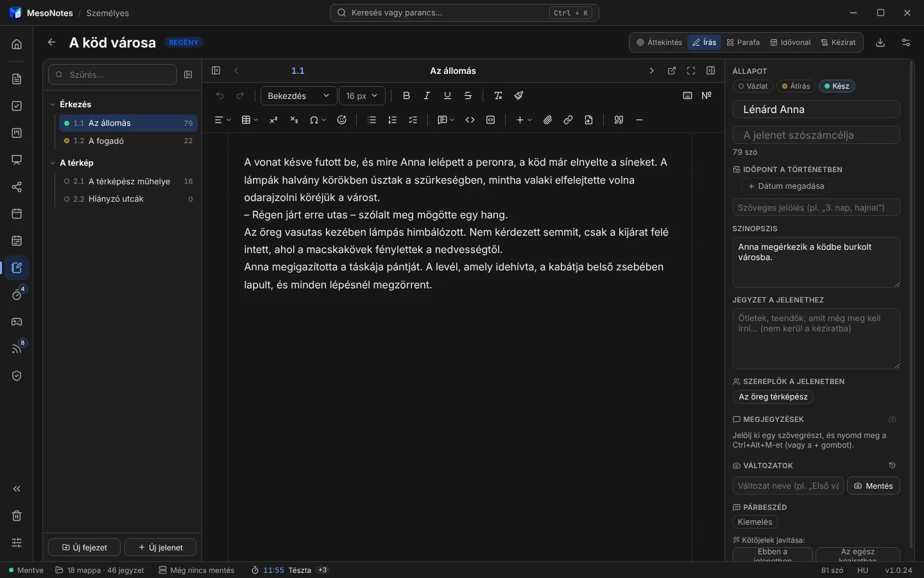This screenshot has width=924, height=578.
Task: Set scene status to Átírás
Action: point(796,86)
